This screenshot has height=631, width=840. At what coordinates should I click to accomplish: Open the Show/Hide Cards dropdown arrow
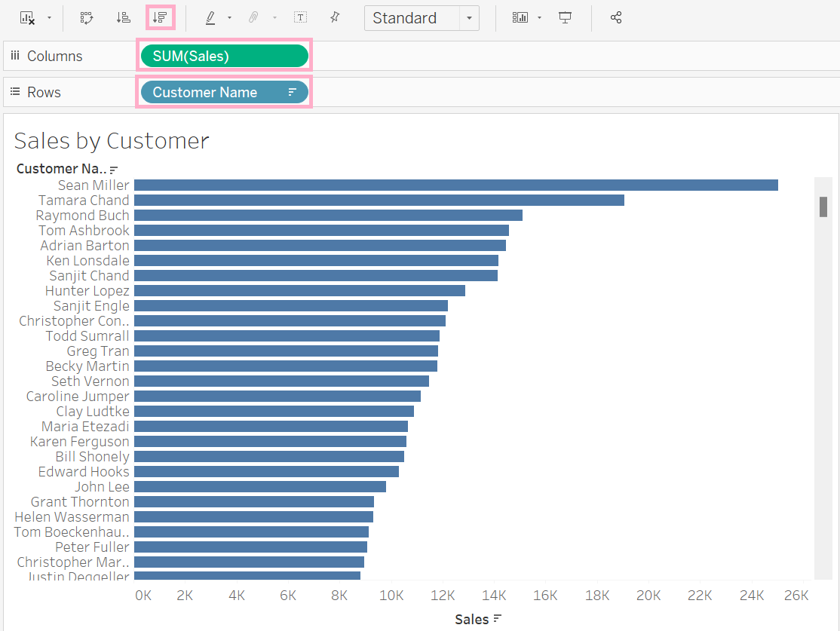(x=539, y=17)
